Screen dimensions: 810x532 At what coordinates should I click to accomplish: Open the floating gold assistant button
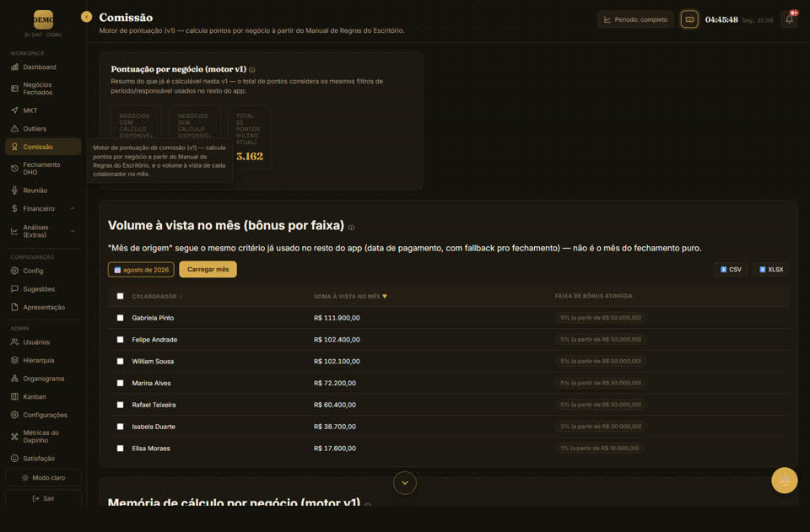tap(784, 481)
